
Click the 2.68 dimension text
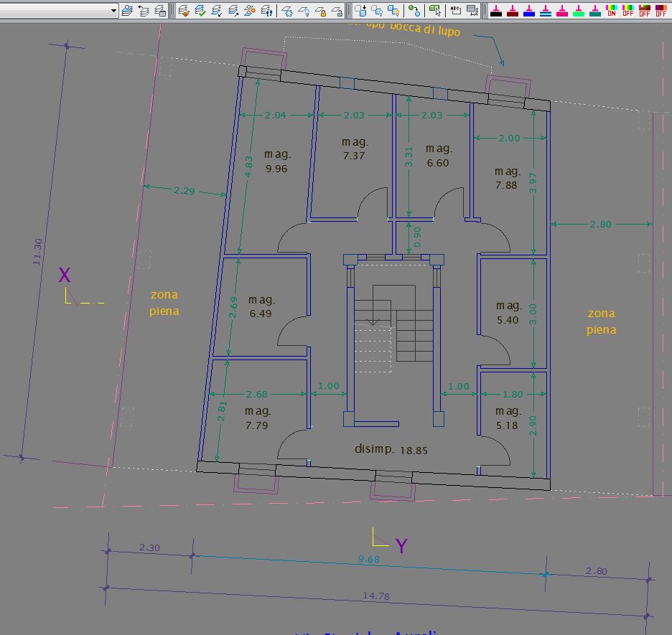[257, 394]
